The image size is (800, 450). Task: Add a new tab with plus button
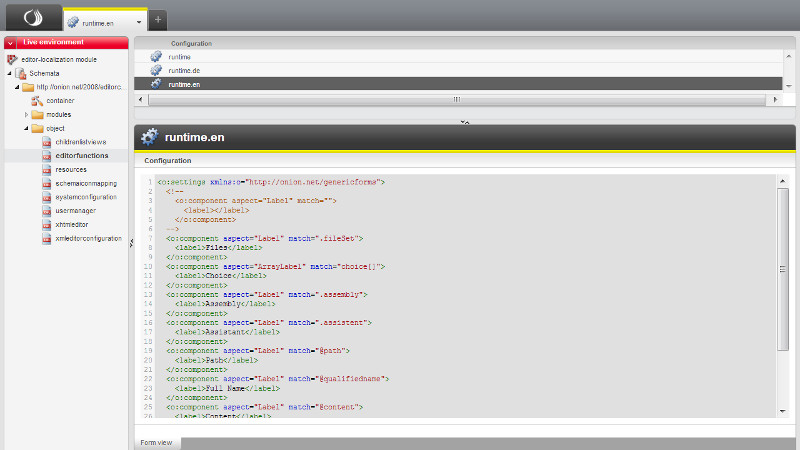pyautogui.click(x=159, y=20)
